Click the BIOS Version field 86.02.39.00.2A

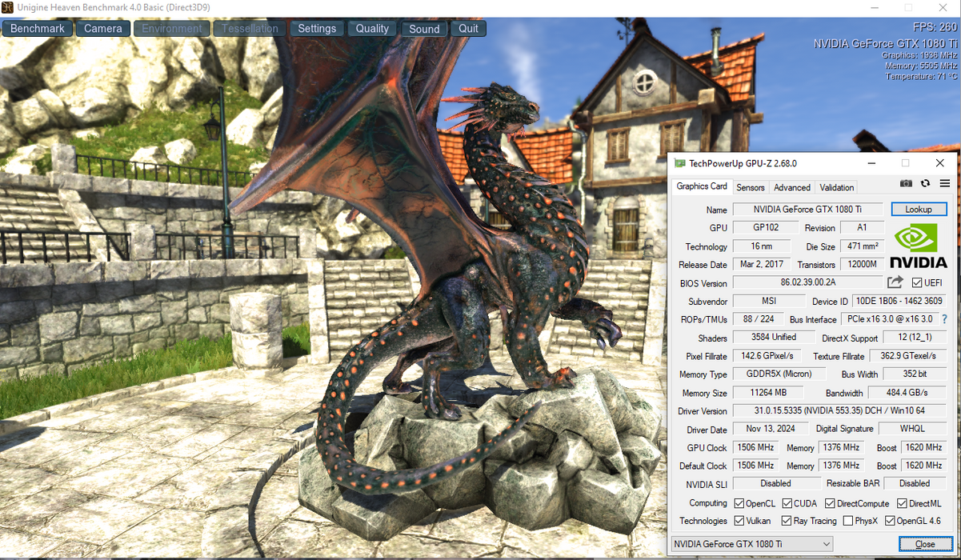[x=807, y=282]
